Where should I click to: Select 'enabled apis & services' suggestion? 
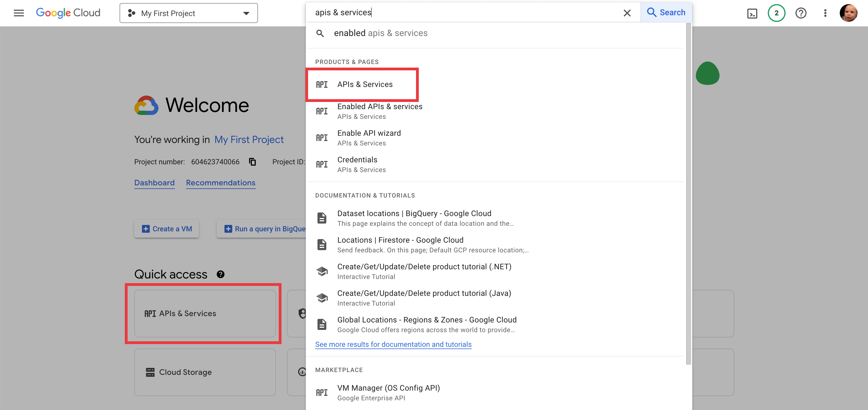tap(380, 33)
